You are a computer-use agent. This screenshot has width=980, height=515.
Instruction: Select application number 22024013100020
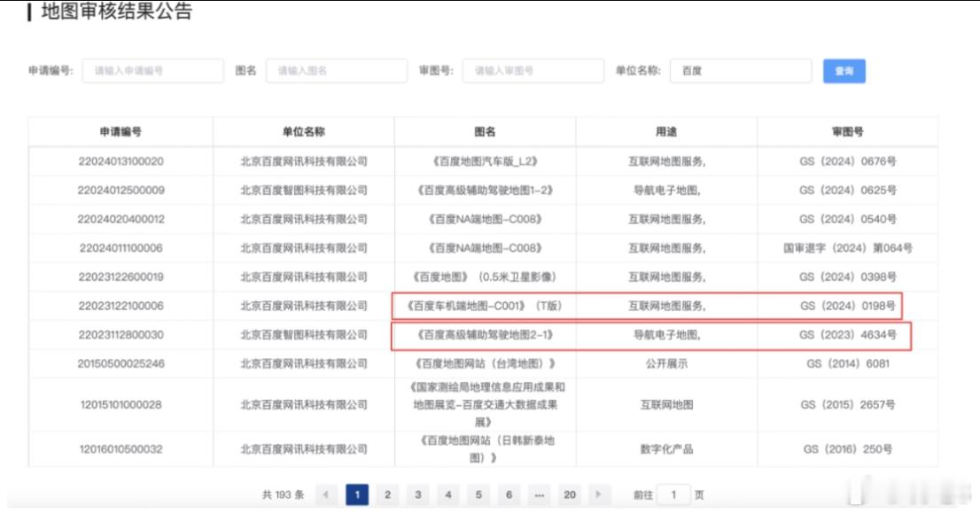pos(121,161)
